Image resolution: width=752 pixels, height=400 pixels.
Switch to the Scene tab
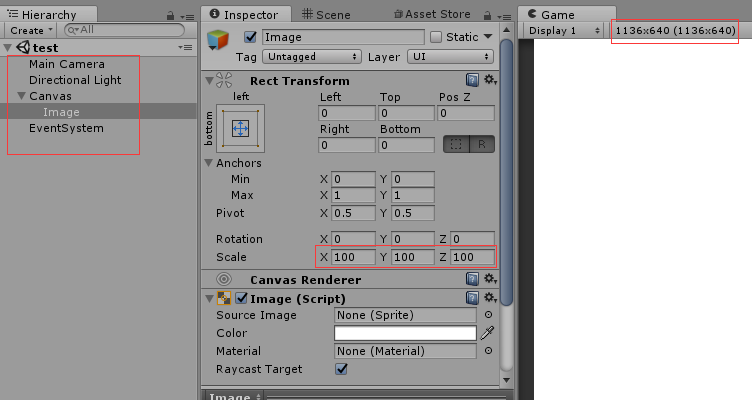(x=326, y=15)
